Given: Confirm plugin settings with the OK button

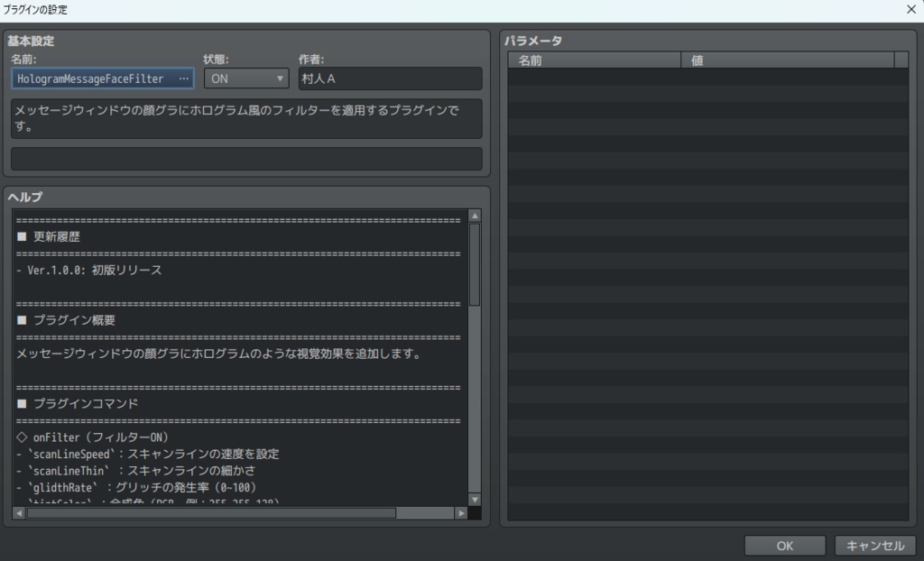Looking at the screenshot, I should coord(783,545).
